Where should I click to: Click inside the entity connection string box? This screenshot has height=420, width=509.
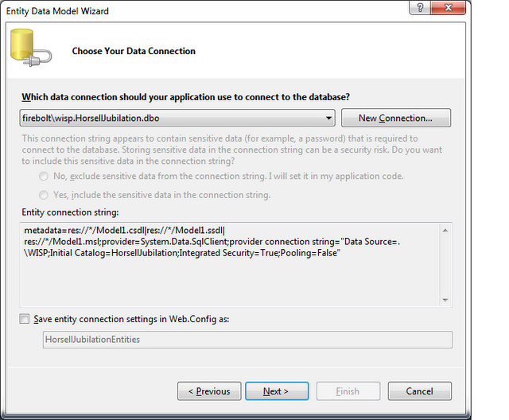[230, 265]
